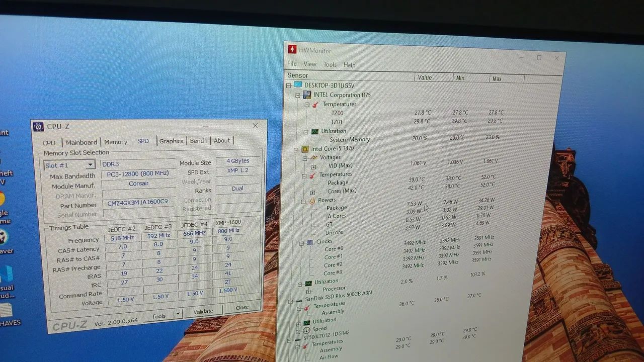This screenshot has height=362, width=644.
Task: Click the Powers flame icon
Action: pos(312,201)
